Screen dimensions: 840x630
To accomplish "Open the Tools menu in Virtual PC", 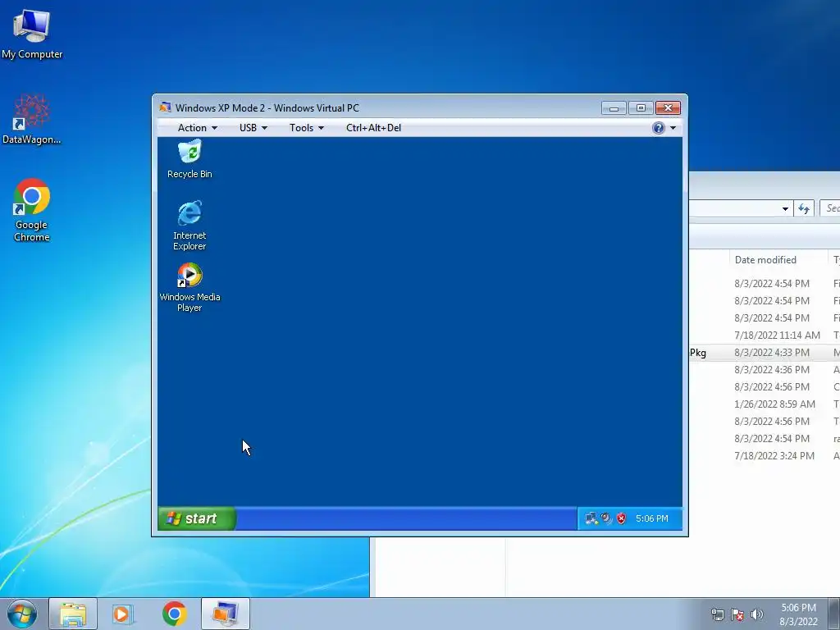I will click(x=307, y=127).
